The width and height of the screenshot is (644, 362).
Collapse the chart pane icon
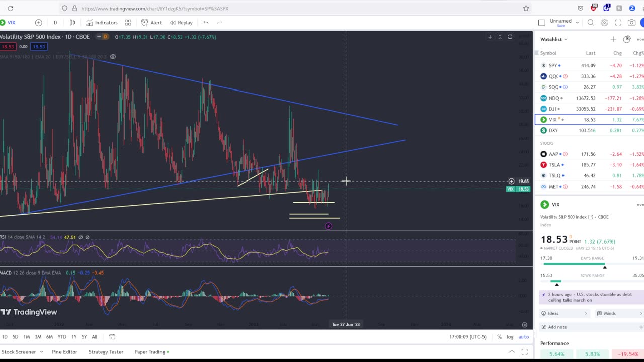click(500, 37)
